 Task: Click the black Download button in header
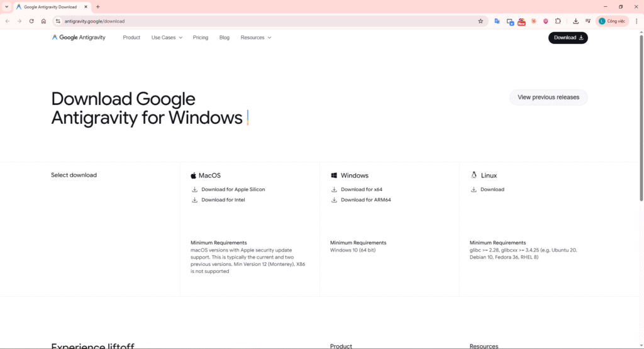tap(568, 38)
